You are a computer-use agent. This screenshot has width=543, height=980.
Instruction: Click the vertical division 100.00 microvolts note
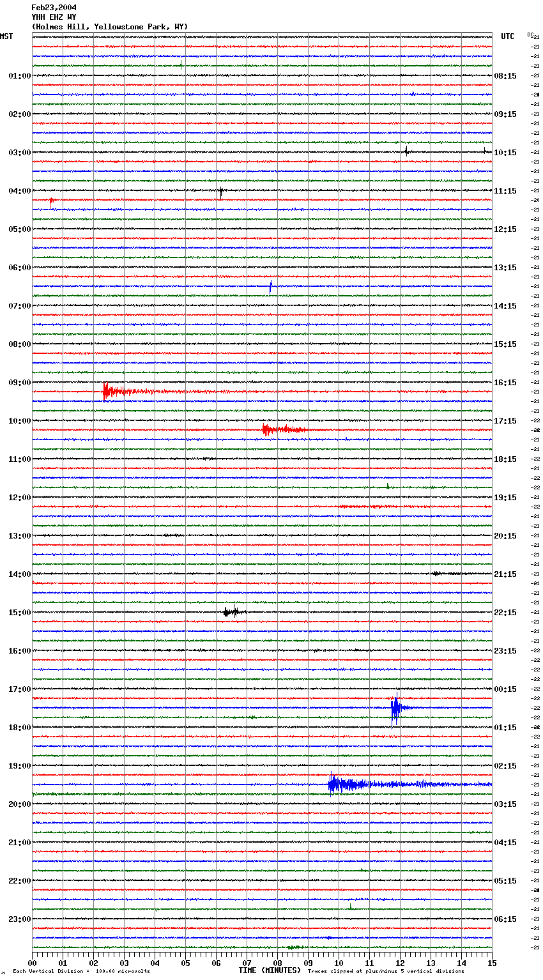[81, 971]
